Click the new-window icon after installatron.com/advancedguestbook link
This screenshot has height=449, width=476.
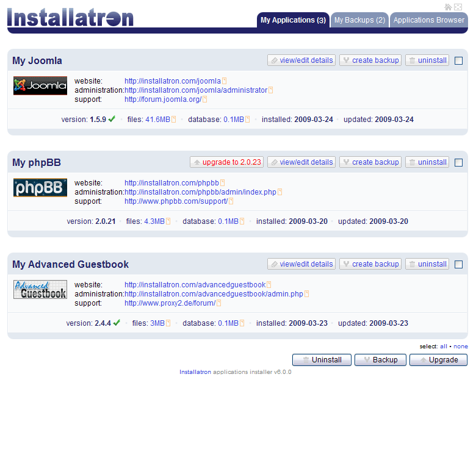click(269, 285)
